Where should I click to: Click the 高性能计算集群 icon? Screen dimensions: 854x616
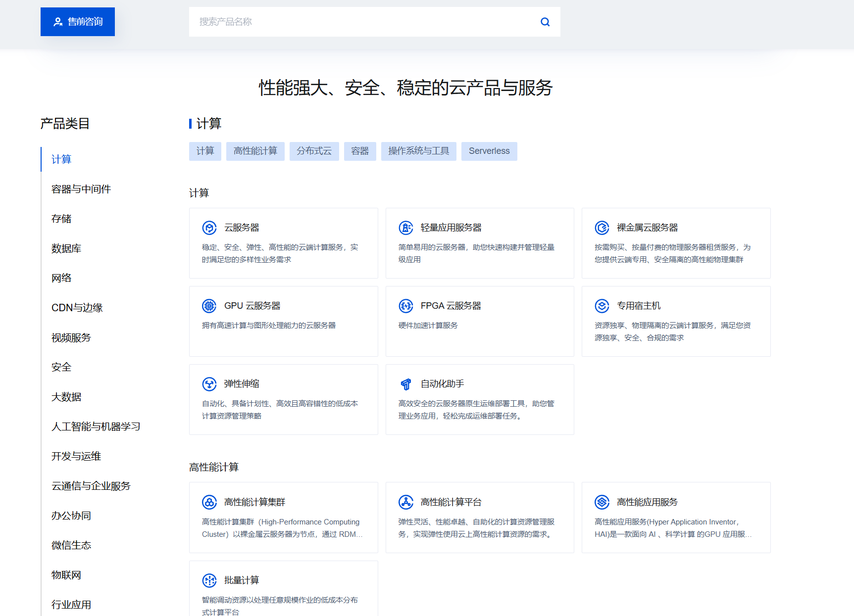pos(209,502)
